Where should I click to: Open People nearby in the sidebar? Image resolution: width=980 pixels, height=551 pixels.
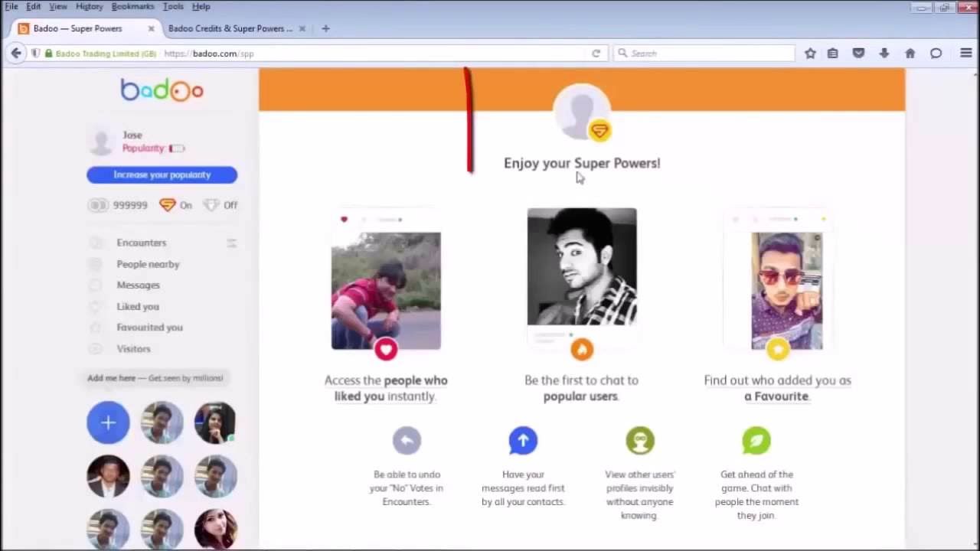[x=148, y=264]
